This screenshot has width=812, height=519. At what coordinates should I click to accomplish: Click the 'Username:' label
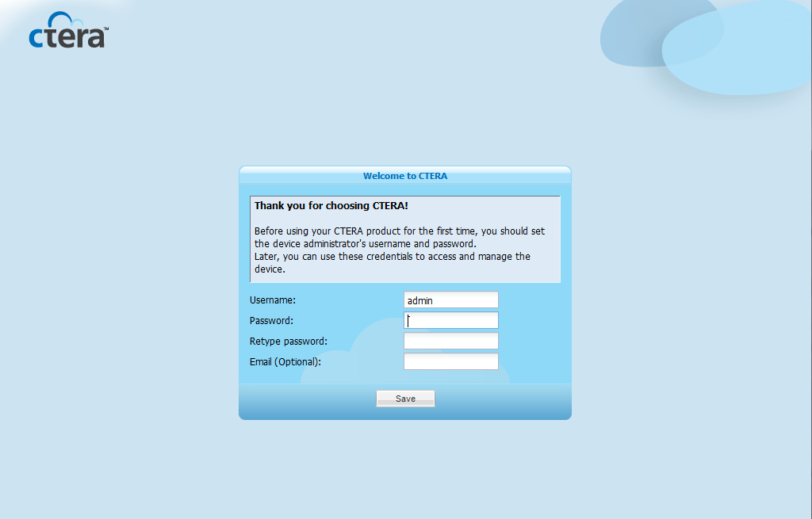[273, 300]
